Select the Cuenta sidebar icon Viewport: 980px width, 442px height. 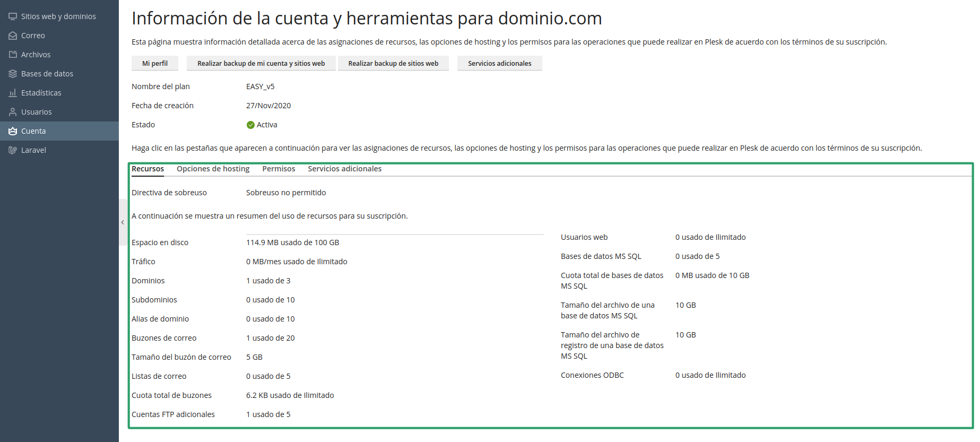coord(13,131)
